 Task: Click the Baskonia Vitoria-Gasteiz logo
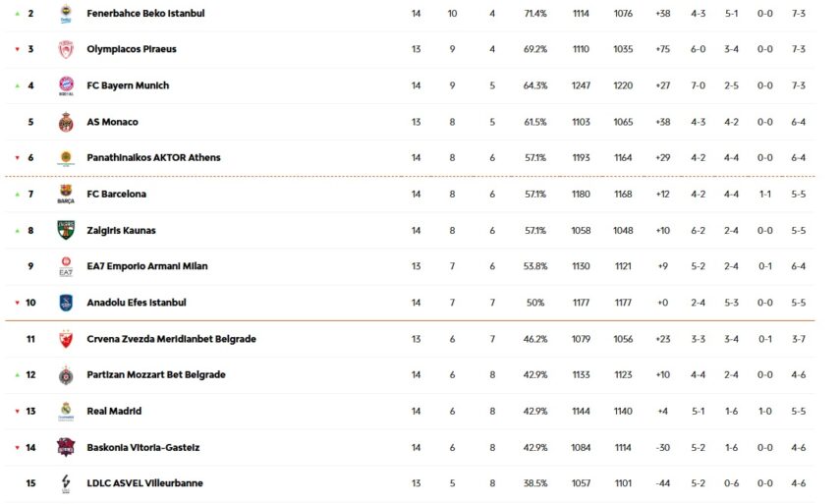click(66, 448)
